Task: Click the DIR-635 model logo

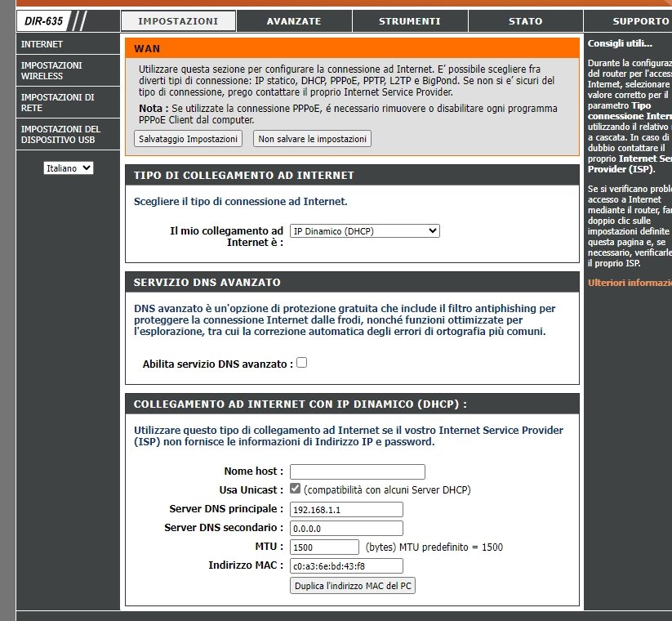Action: [x=44, y=21]
